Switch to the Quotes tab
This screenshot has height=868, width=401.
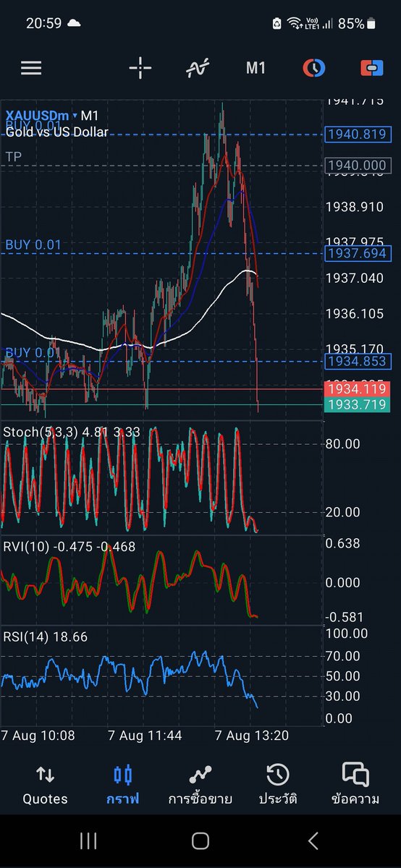coord(45,785)
